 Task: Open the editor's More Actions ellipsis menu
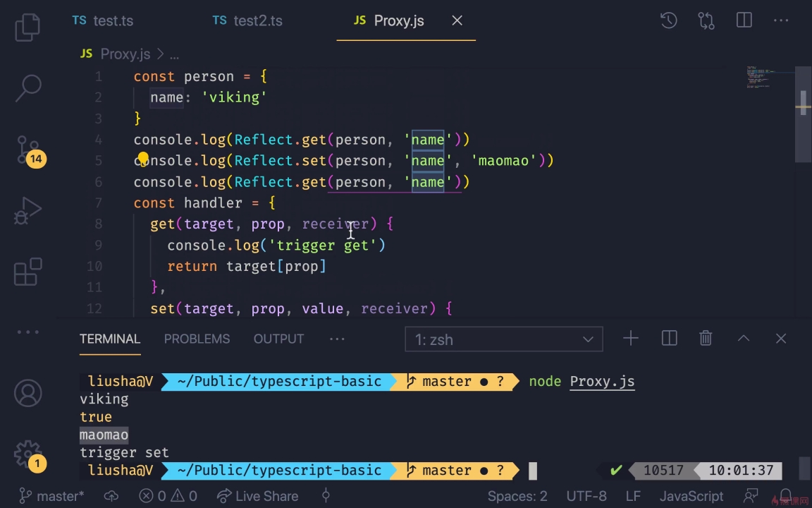[781, 20]
